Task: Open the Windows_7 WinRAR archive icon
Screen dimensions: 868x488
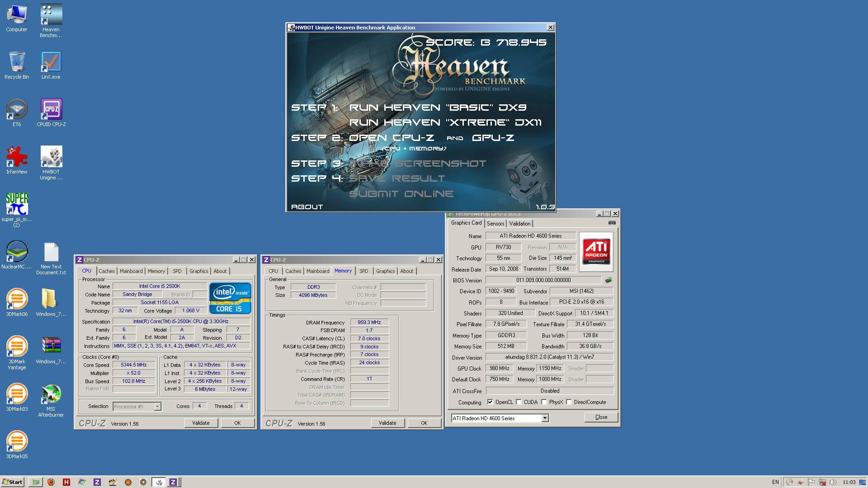Action: (51, 350)
